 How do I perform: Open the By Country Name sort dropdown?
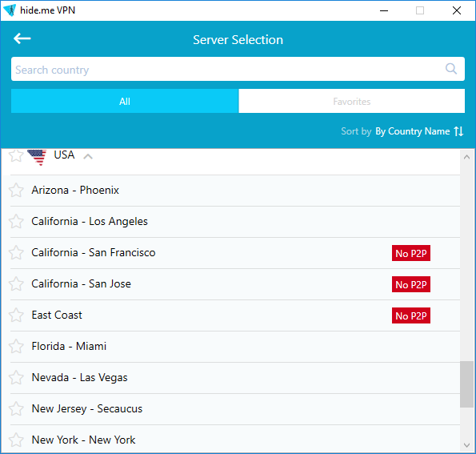click(413, 131)
